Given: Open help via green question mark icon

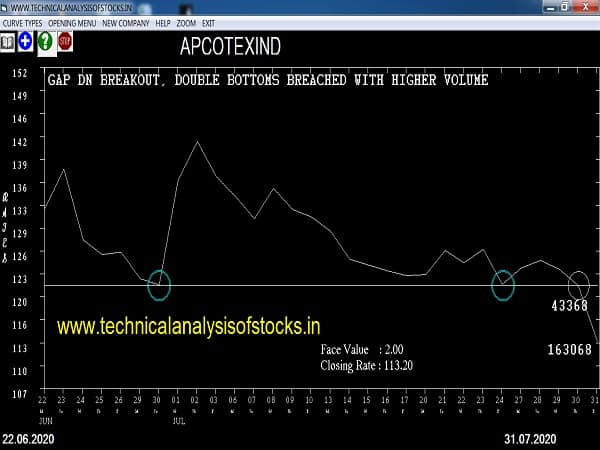Looking at the screenshot, I should pos(45,41).
